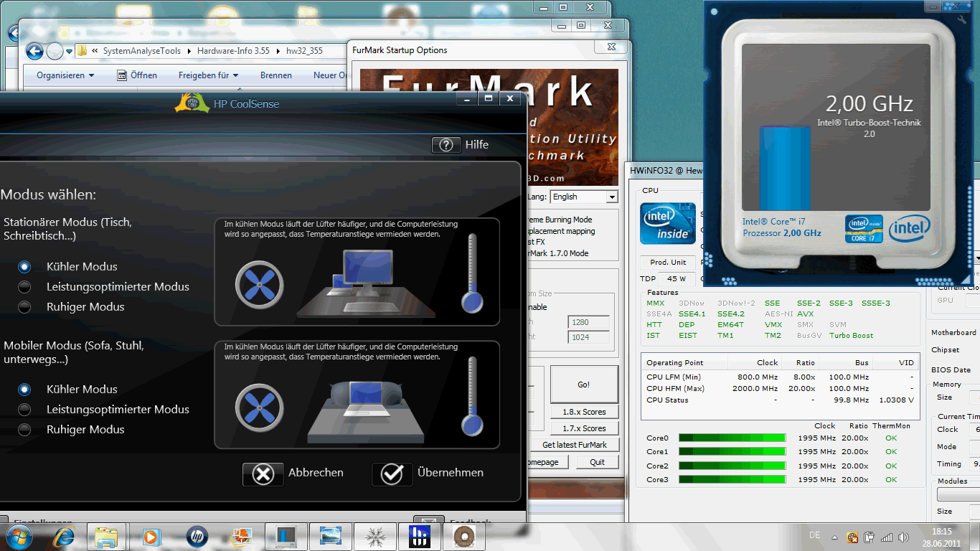Start FurMark with the Go! button
Screen dimensions: 980x551
584,385
